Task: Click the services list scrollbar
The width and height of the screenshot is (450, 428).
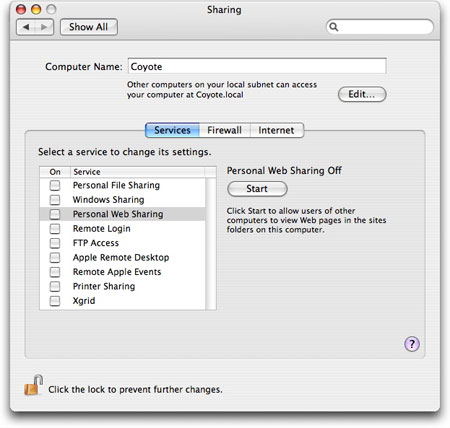Action: [211, 244]
